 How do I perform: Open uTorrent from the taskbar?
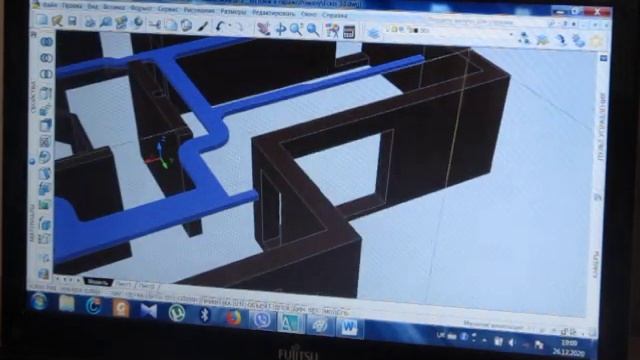coord(176,313)
